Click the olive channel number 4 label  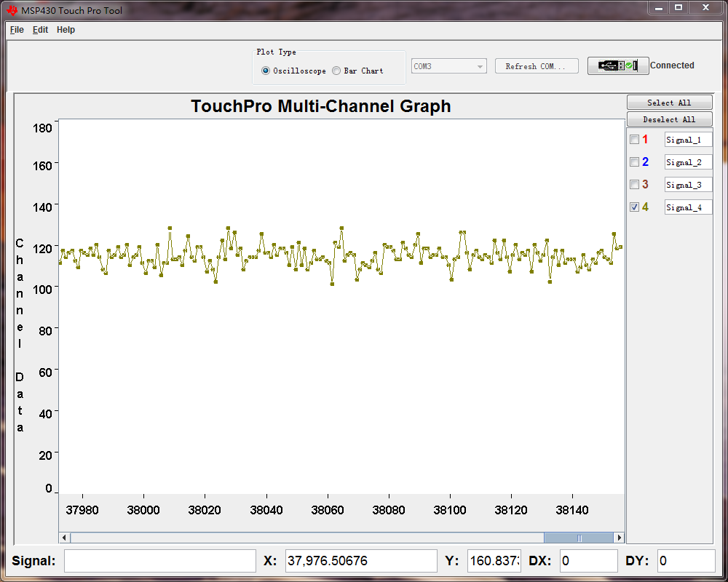pyautogui.click(x=645, y=207)
